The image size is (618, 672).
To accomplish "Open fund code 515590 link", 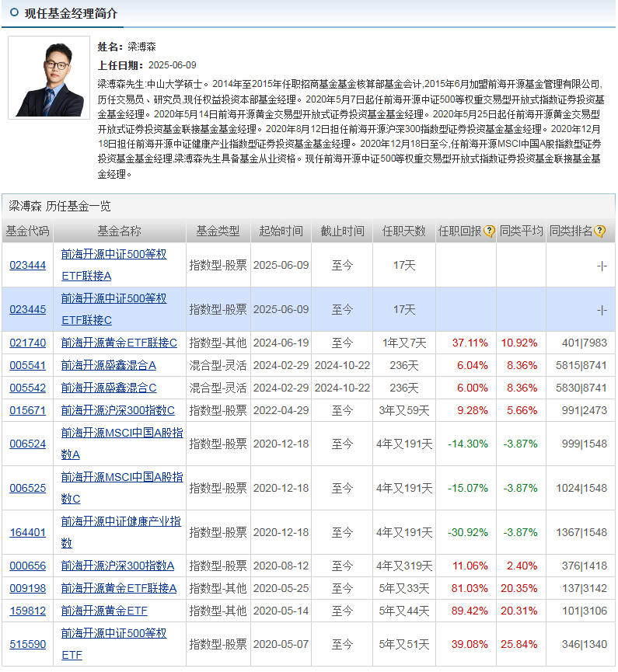I will coord(28,644).
